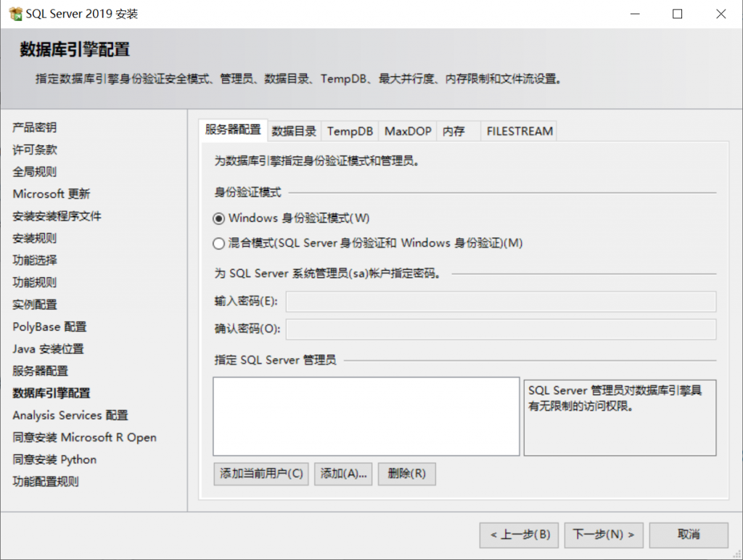743x560 pixels.
Task: Select 混合模式 authentication radio button
Action: tap(219, 244)
